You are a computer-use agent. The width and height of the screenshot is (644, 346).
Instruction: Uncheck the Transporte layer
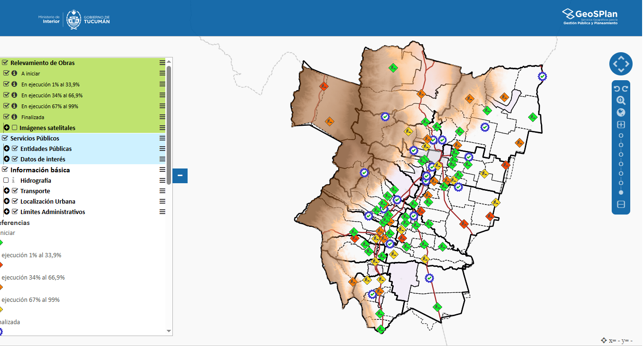(15, 191)
